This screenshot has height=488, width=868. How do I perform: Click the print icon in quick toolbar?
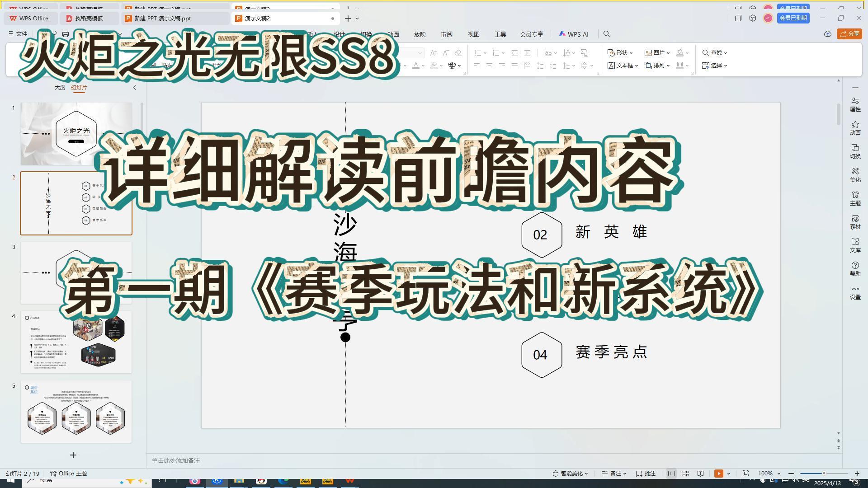tap(66, 34)
